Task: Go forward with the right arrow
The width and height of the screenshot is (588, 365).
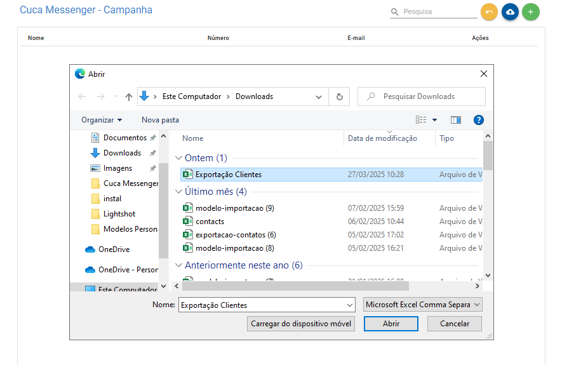Action: pos(101,96)
